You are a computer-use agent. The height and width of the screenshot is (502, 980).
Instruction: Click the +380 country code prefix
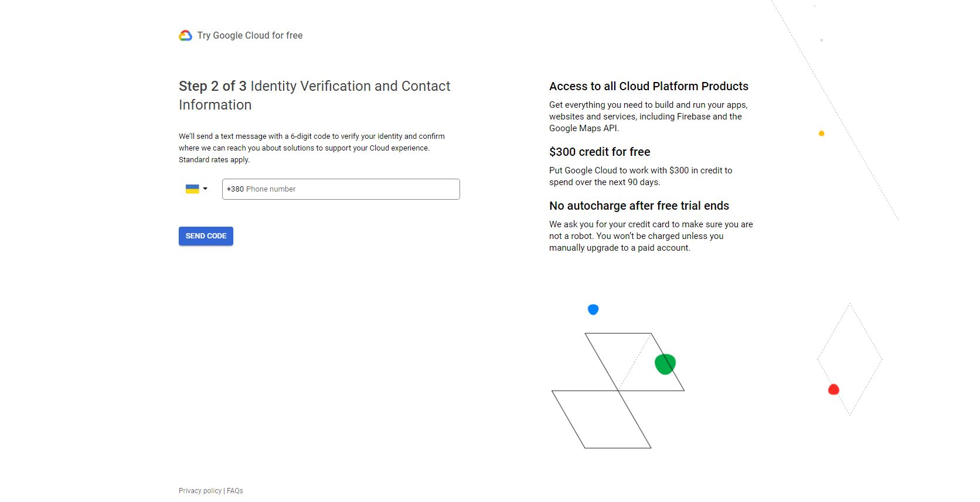[235, 189]
